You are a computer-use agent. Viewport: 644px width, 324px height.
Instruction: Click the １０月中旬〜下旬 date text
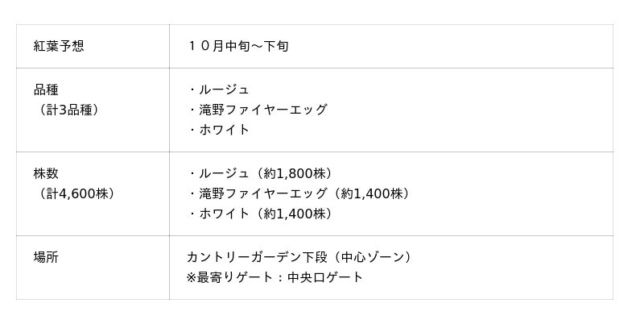tap(237, 46)
